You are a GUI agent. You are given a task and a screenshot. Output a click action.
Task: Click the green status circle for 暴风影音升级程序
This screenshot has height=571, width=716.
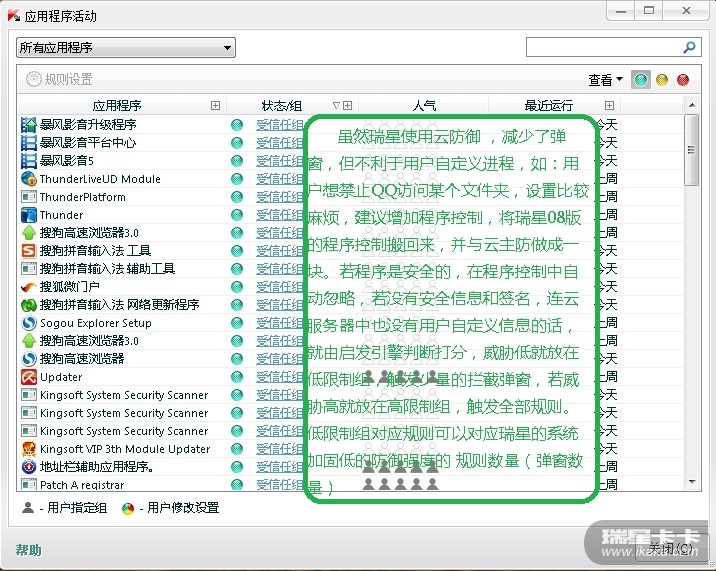pos(237,125)
